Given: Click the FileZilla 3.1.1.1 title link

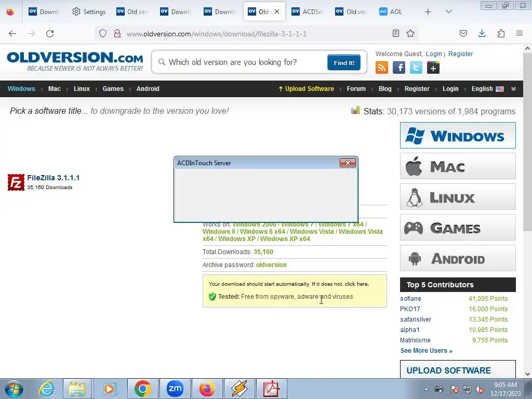Looking at the screenshot, I should [54, 178].
